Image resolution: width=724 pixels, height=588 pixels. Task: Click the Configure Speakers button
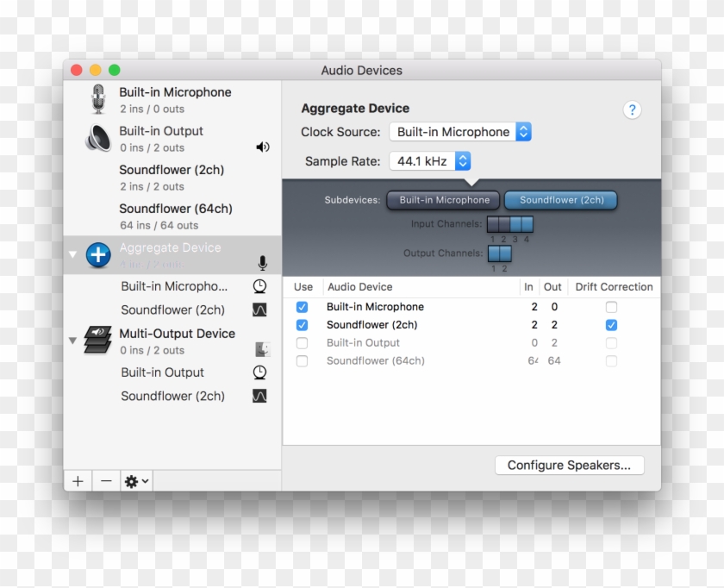569,465
